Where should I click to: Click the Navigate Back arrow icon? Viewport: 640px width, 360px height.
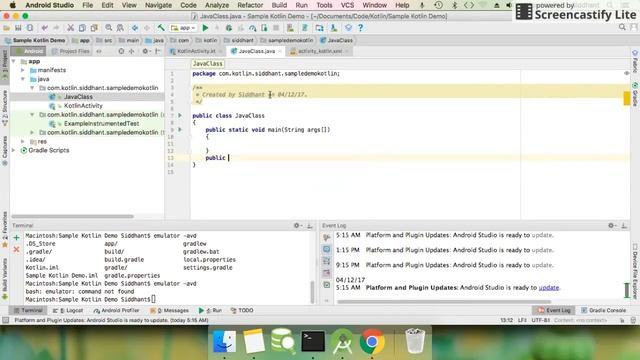[x=135, y=28]
